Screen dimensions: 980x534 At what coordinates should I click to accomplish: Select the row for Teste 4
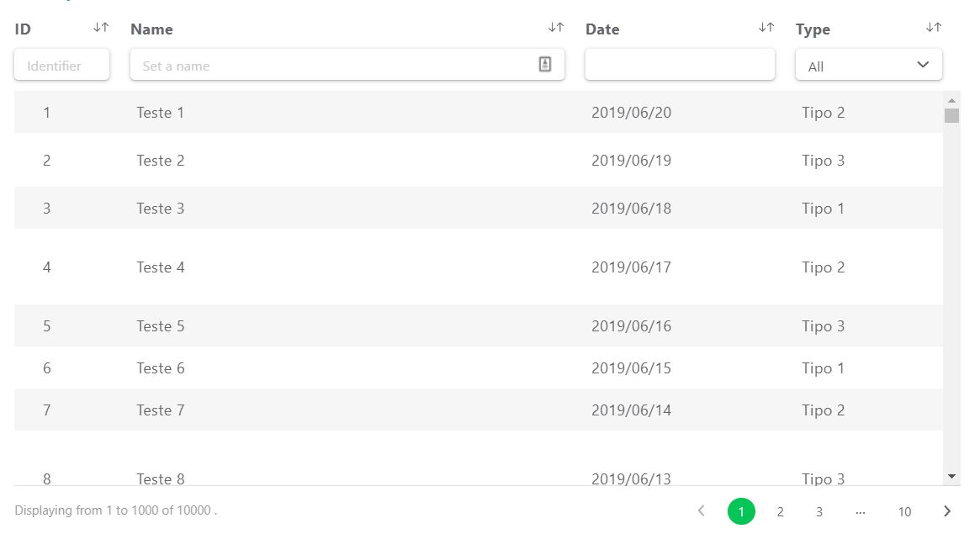click(421, 267)
